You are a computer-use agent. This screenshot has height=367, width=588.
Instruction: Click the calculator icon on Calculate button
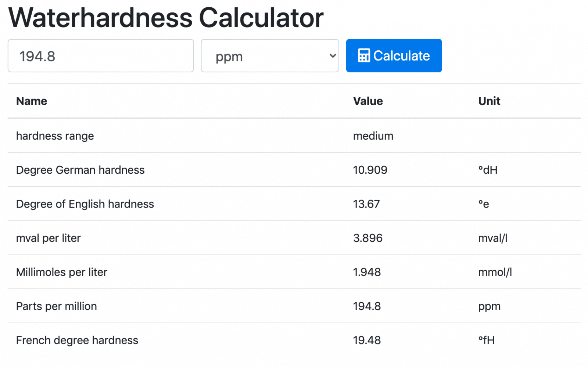[363, 55]
